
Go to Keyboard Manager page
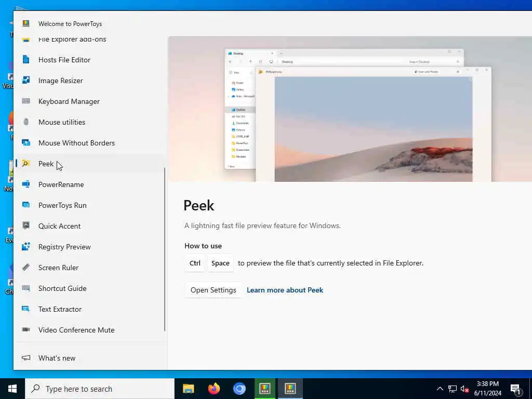[x=90, y=101]
